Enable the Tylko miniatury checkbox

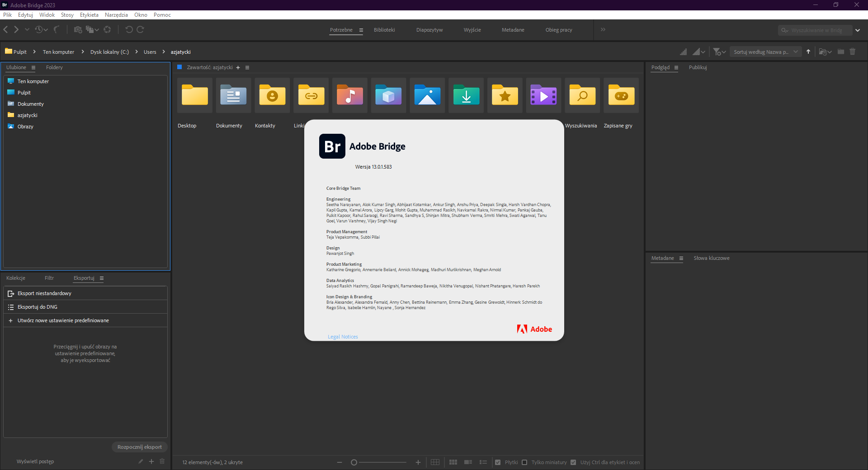[x=524, y=462]
